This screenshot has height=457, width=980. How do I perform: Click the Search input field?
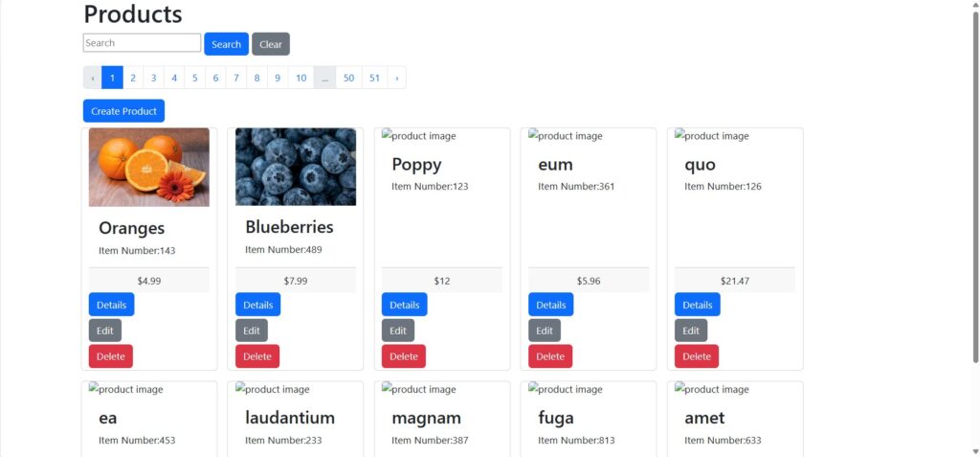pyautogui.click(x=142, y=43)
